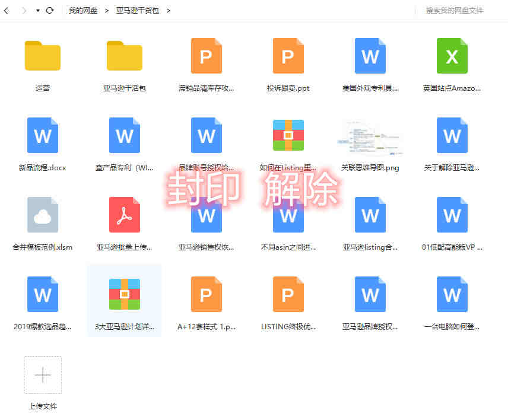Screen dimensions: 508x420
Task: Select 亚马逊干货包 in the breadcrumb path
Action: [138, 11]
